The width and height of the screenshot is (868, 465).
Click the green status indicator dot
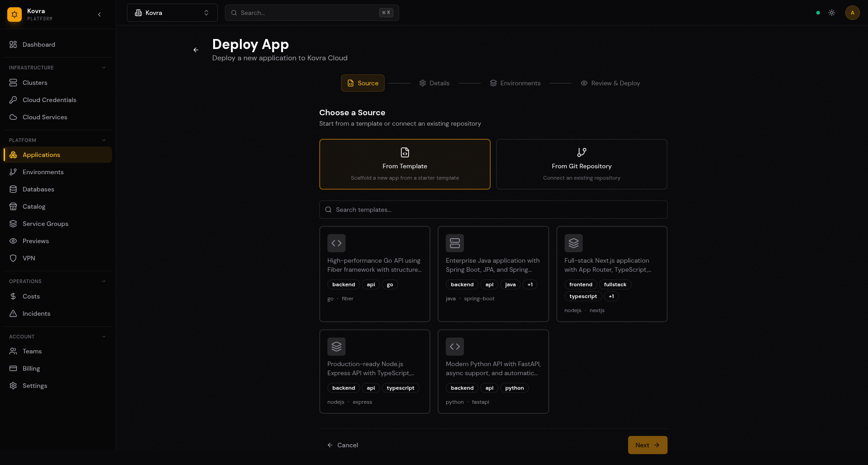point(818,13)
